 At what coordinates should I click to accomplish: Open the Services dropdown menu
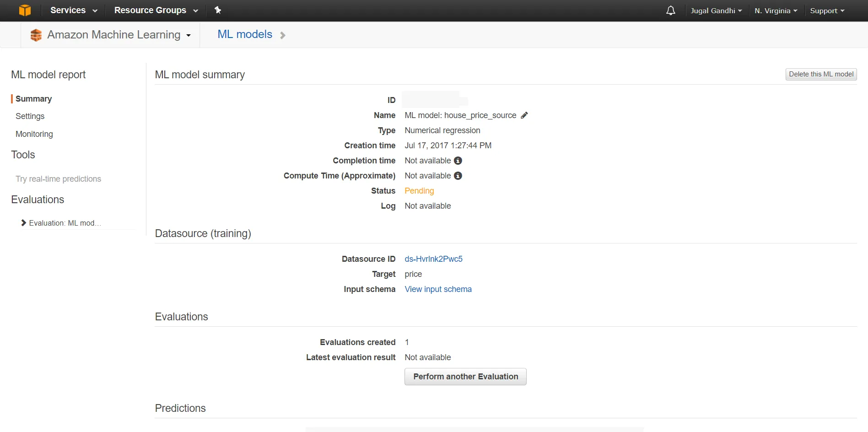(x=74, y=10)
